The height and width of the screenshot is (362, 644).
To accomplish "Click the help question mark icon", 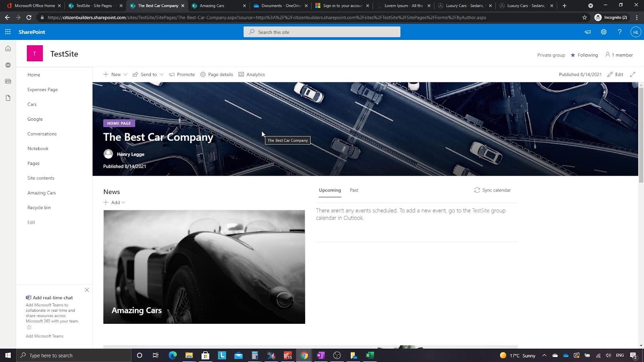I will click(x=619, y=32).
